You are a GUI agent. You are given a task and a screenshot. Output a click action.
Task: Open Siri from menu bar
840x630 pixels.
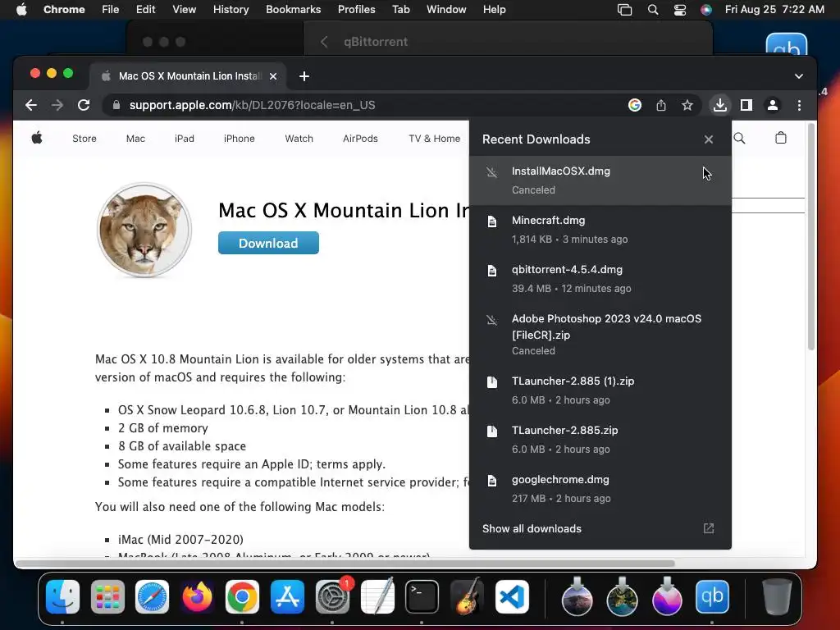[706, 10]
